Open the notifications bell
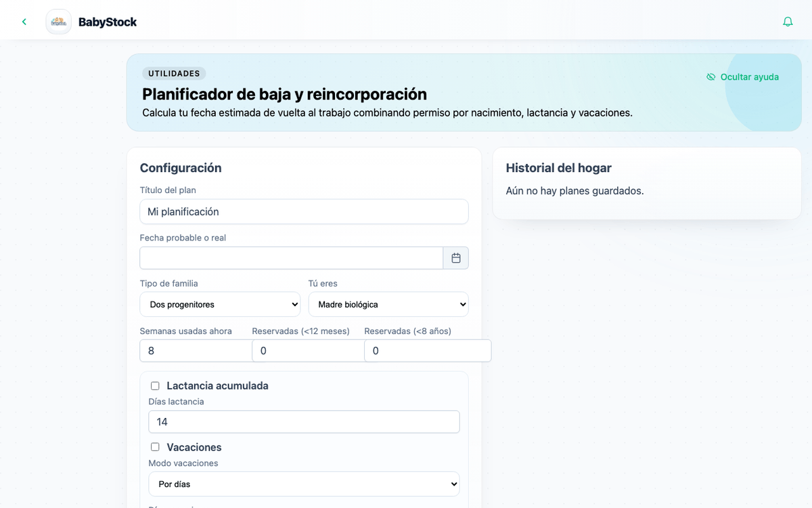The image size is (812, 508). click(788, 22)
